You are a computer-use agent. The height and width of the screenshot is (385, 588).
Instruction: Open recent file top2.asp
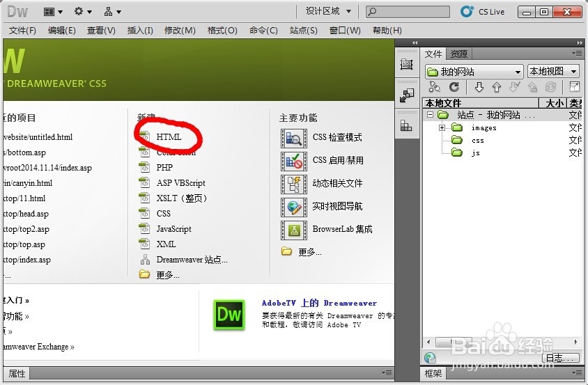coord(26,229)
